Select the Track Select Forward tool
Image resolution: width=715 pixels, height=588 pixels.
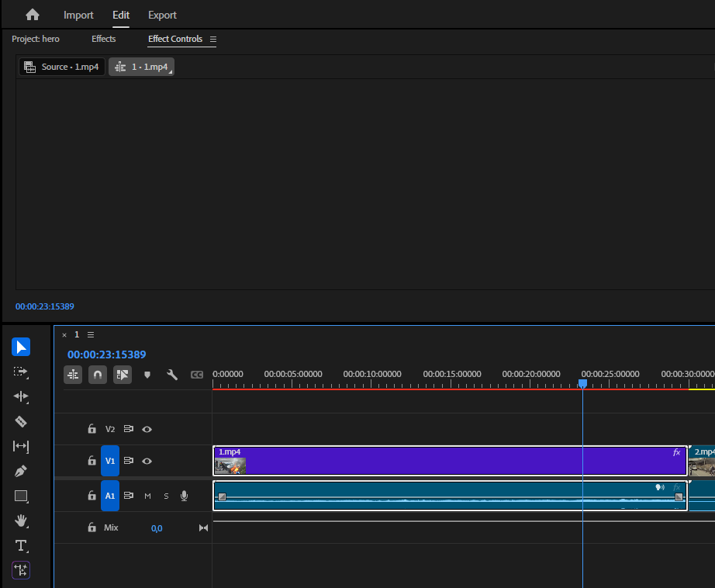tap(21, 372)
